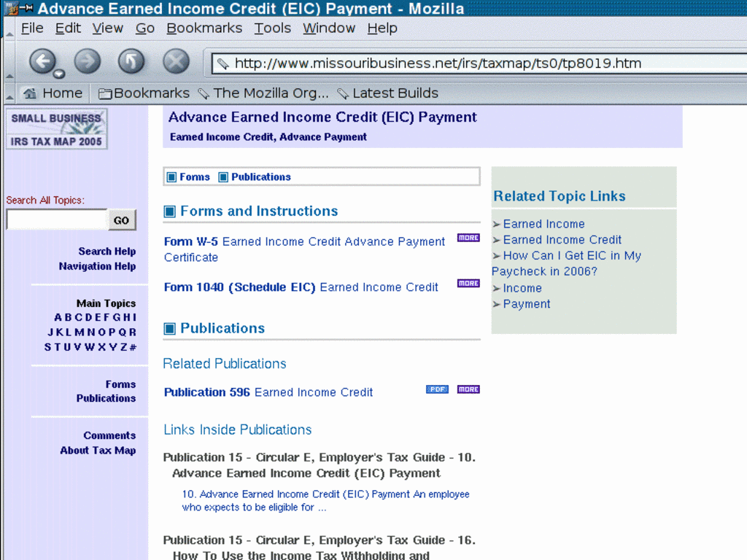Open the Back button history dropdown arrow

(x=59, y=74)
